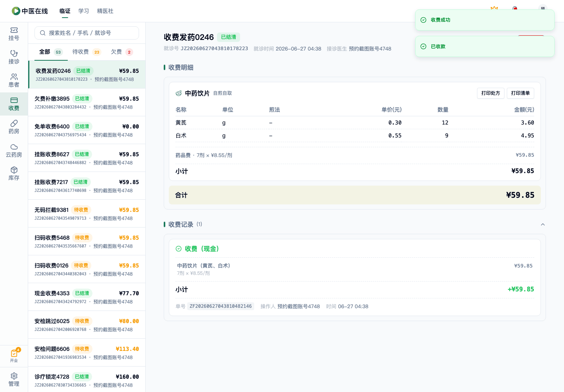Click the 白术 row in herb table
This screenshot has height=392, width=564.
click(x=355, y=135)
